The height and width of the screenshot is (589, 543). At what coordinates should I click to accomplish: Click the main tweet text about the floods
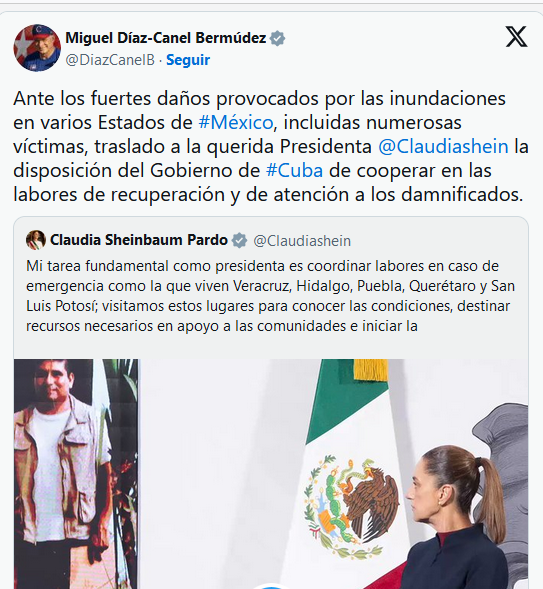click(x=270, y=146)
